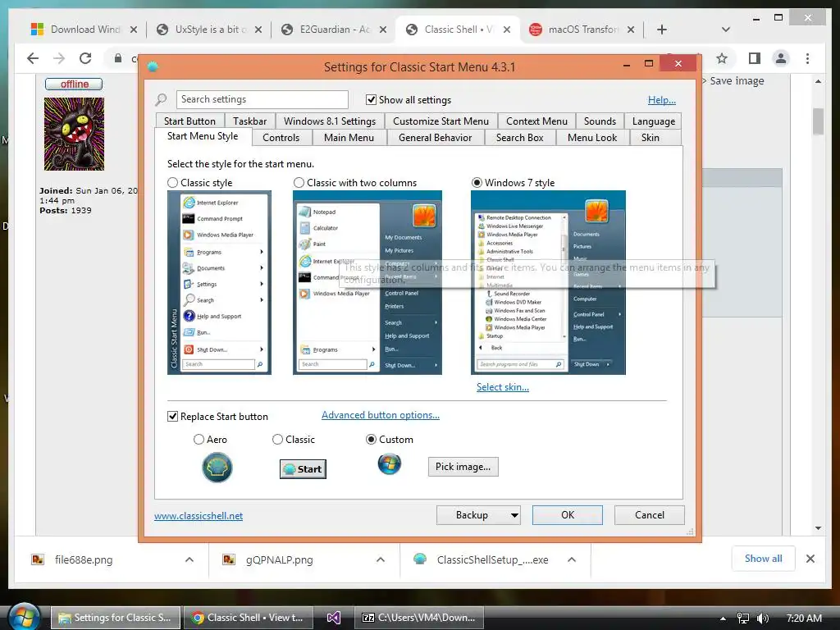840x630 pixels.
Task: Reload the page in Chrome
Action: click(85, 58)
